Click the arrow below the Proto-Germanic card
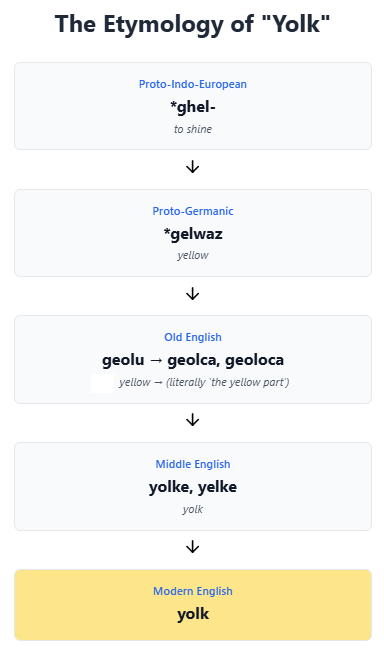Screen dimensions: 384x652 click(x=192, y=294)
